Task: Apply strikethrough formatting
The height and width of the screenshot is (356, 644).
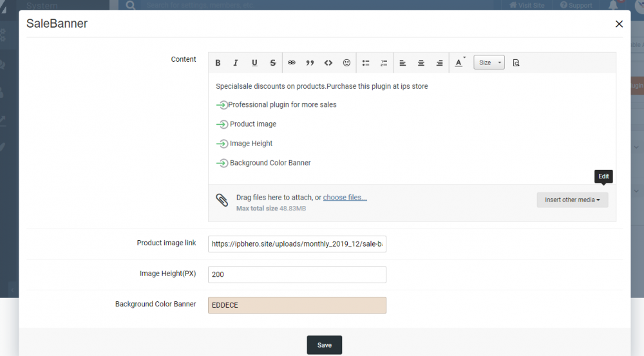Action: coord(273,63)
